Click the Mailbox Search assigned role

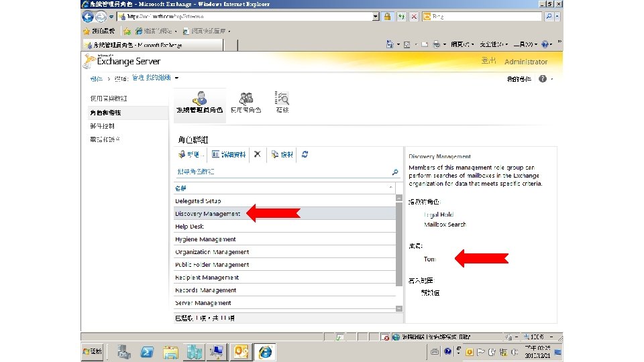(x=445, y=225)
